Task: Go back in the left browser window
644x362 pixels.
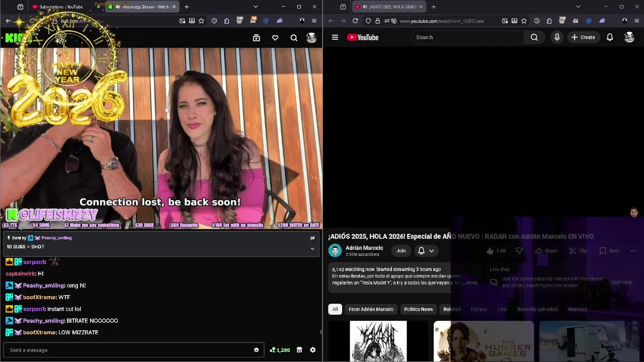Action: tap(8, 21)
